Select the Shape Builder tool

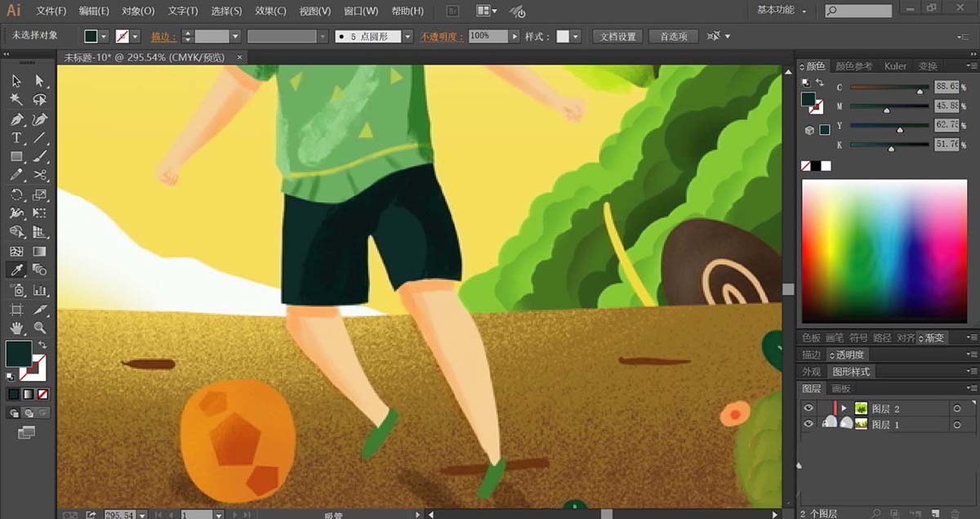pyautogui.click(x=16, y=232)
